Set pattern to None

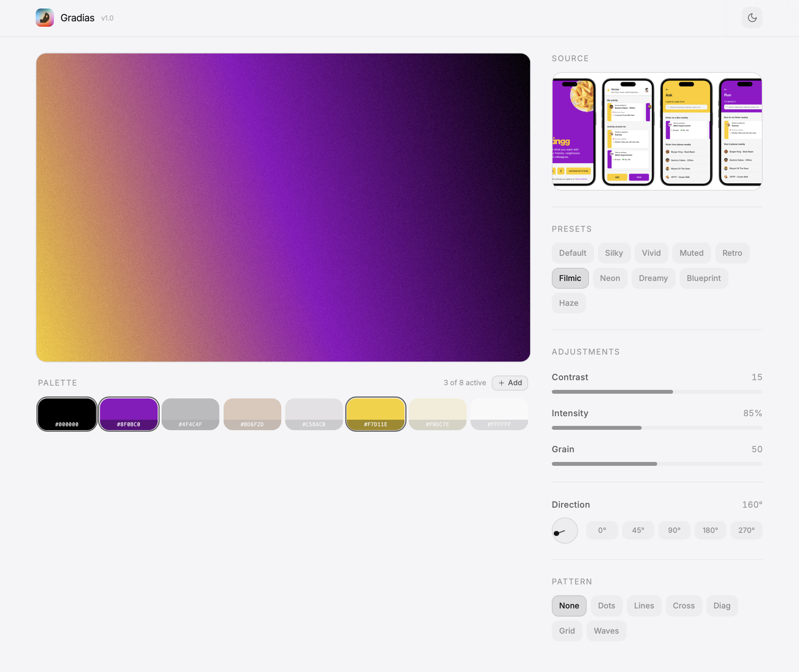(x=568, y=606)
